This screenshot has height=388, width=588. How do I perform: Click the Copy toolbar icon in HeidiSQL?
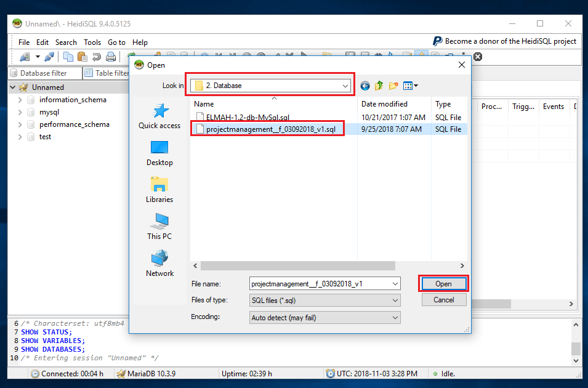click(x=68, y=57)
